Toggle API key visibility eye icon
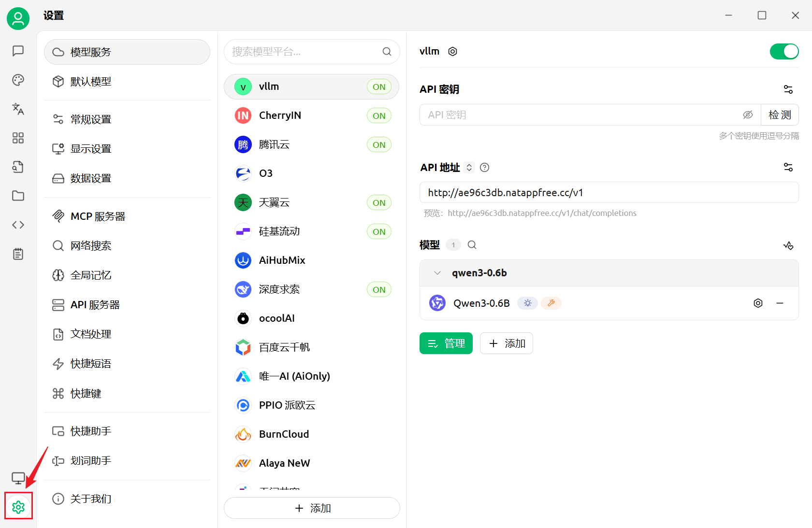812x528 pixels. (x=748, y=115)
